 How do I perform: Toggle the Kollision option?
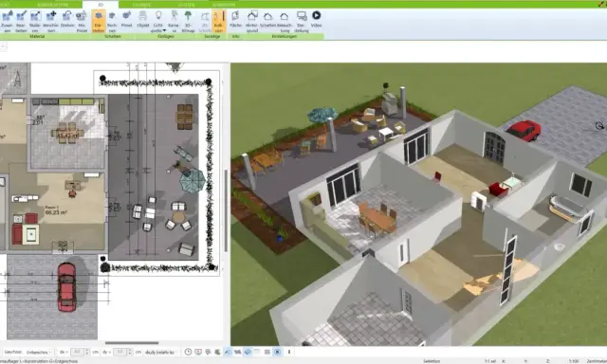(x=219, y=21)
